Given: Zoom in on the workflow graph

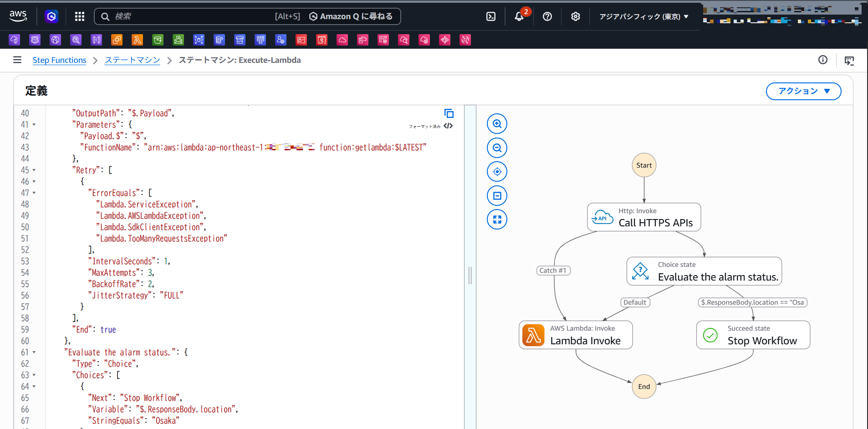Looking at the screenshot, I should click(x=497, y=124).
